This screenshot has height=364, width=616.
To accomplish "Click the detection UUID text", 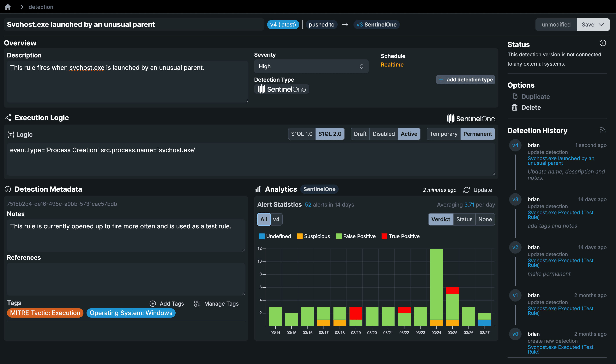I will pyautogui.click(x=62, y=204).
